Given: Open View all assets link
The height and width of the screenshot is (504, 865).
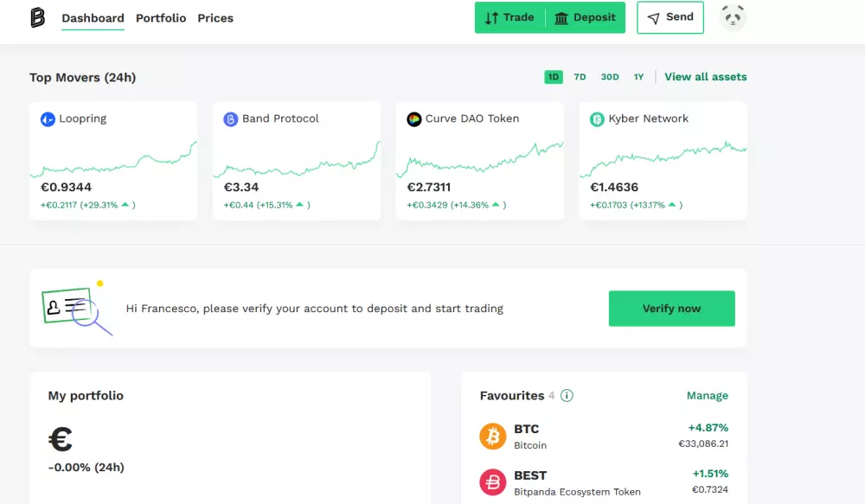Looking at the screenshot, I should point(706,77).
